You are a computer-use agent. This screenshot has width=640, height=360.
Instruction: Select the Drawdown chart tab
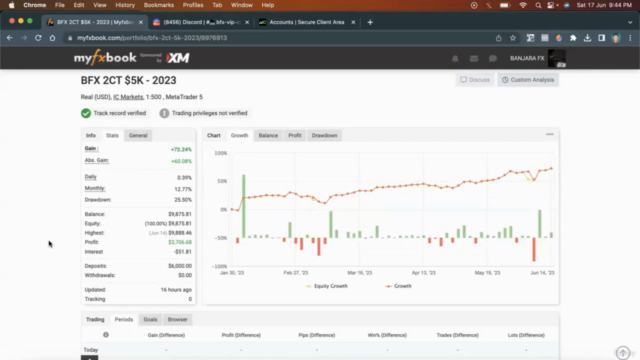[324, 136]
